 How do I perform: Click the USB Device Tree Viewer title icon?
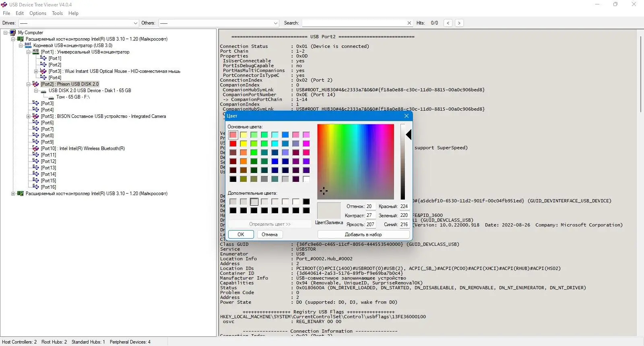4,5
